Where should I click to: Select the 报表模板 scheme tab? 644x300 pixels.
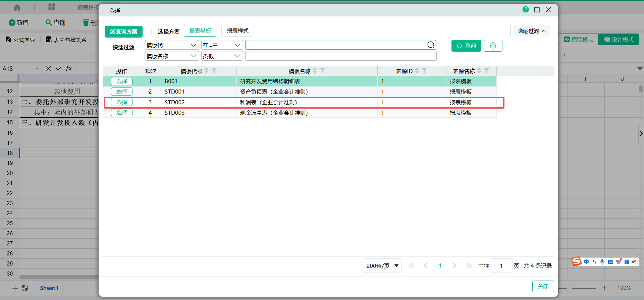(x=200, y=31)
